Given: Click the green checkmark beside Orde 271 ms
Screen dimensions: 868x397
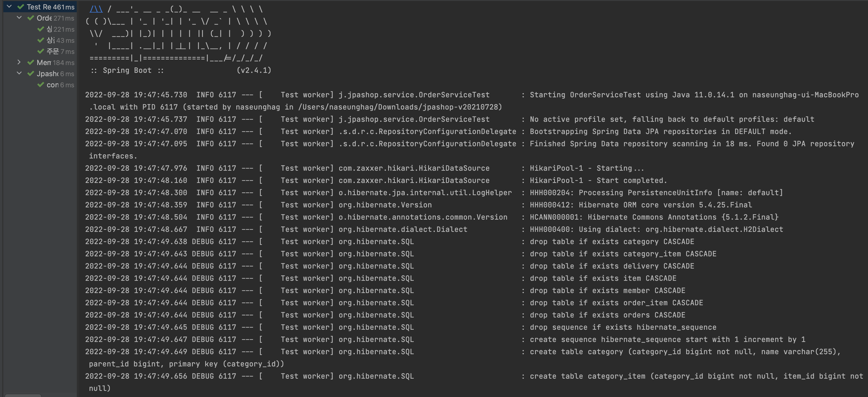Looking at the screenshot, I should [31, 18].
